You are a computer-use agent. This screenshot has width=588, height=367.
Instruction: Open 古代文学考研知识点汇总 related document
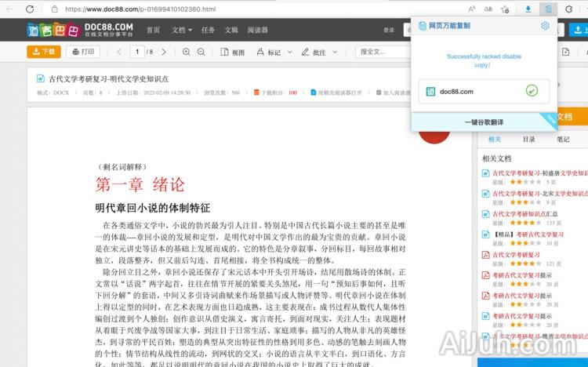(525, 214)
